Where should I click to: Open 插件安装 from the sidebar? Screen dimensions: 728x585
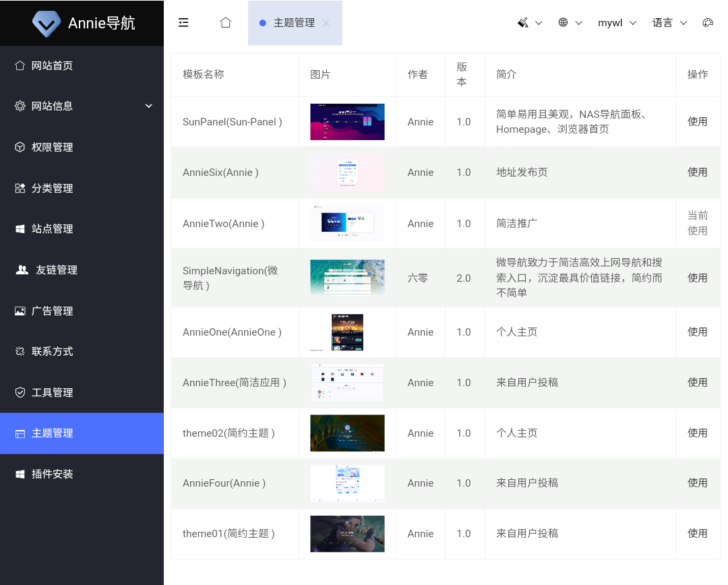pos(53,474)
